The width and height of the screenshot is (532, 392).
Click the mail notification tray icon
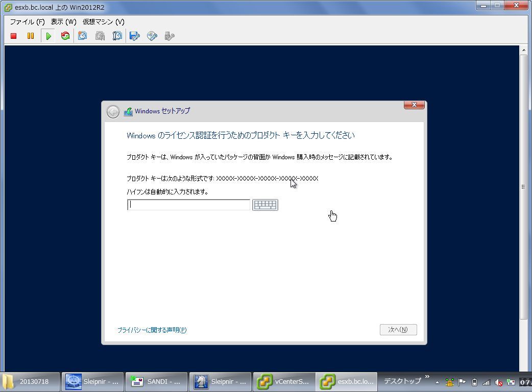(x=511, y=382)
